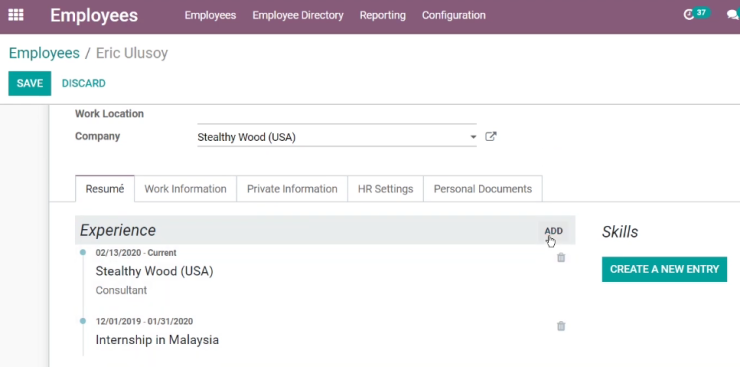Delete the Stealthy Wood (USA) experience entry
Viewport: 740px width, 367px height.
[x=561, y=258]
